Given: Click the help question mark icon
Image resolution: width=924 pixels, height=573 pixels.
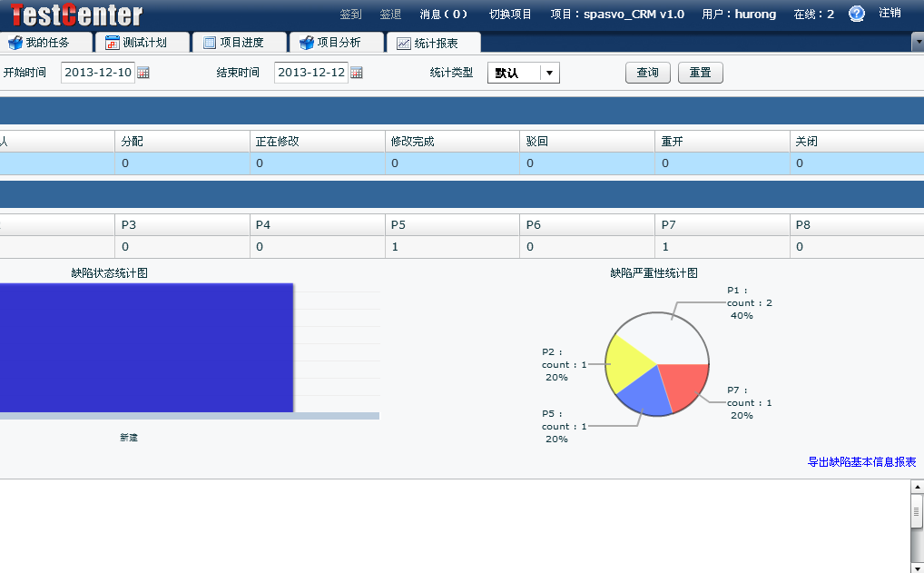Looking at the screenshot, I should pos(856,14).
